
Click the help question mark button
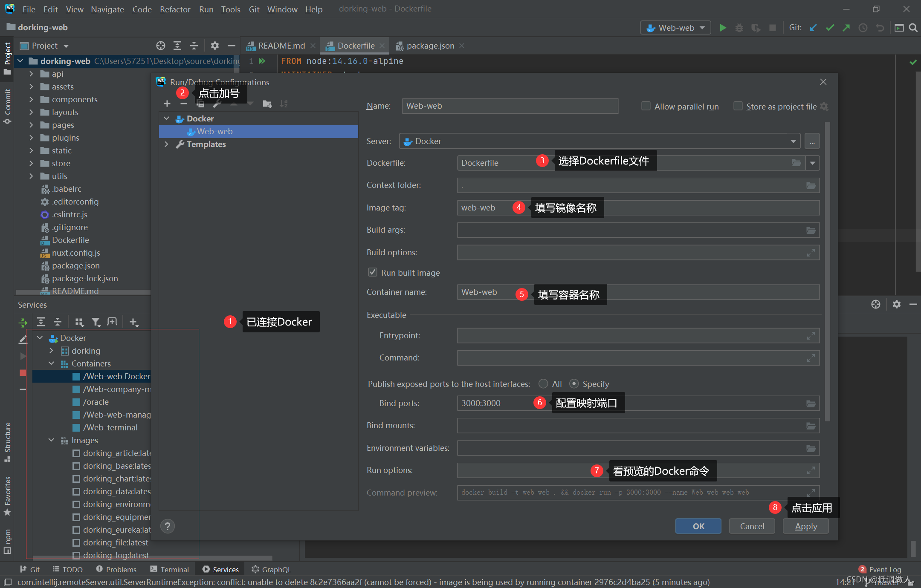click(168, 526)
